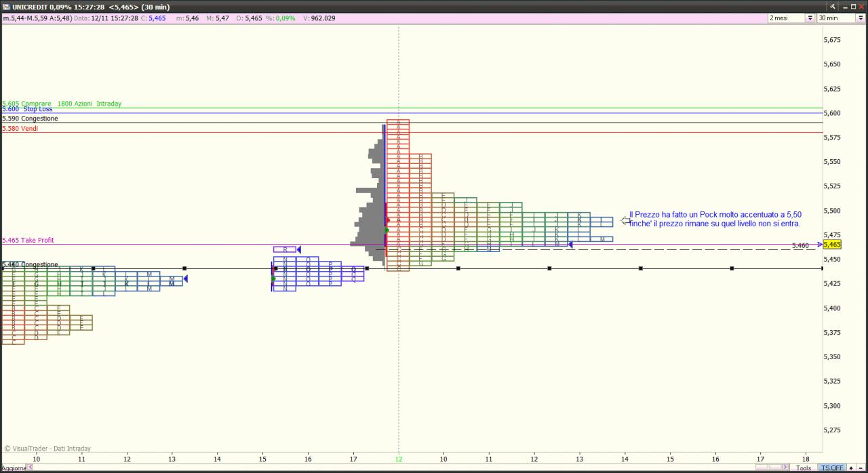The width and height of the screenshot is (868, 473).
Task: Click the right scroll arrow on timeline
Action: [786, 468]
